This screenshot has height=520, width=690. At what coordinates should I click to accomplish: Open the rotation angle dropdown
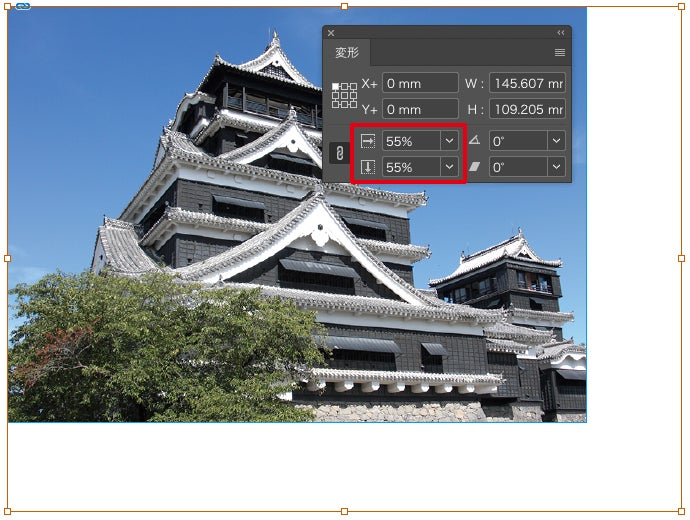(556, 141)
